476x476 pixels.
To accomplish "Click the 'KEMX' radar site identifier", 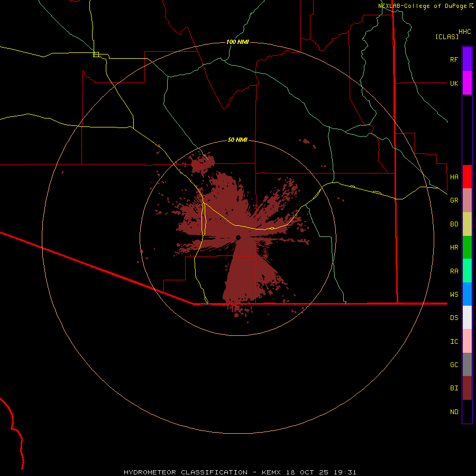I will coord(271,472).
